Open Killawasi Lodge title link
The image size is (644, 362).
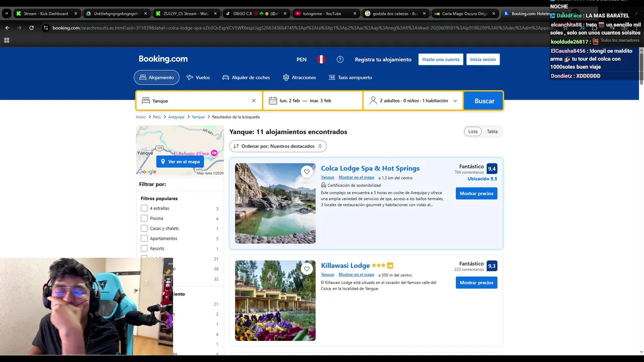click(345, 265)
